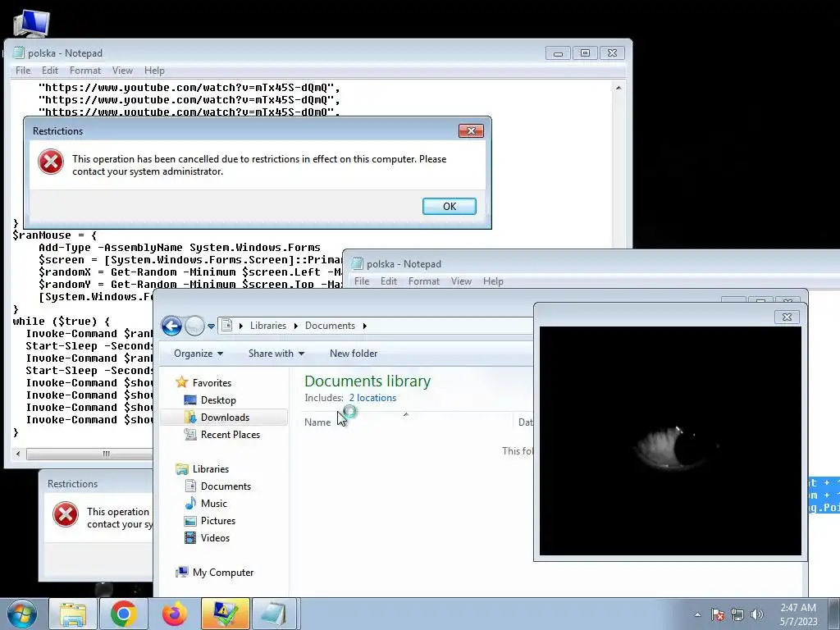The image size is (840, 630).
Task: Click the network tray icon
Action: [737, 614]
